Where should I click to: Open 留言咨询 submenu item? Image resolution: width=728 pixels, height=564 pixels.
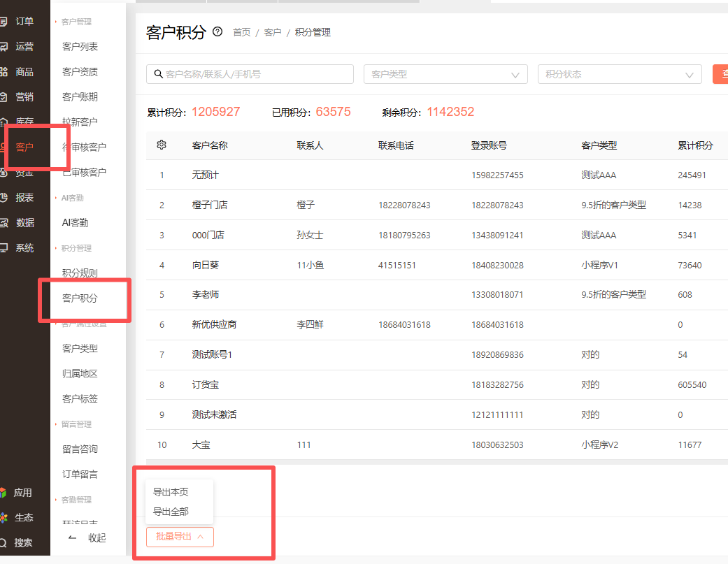[80, 449]
